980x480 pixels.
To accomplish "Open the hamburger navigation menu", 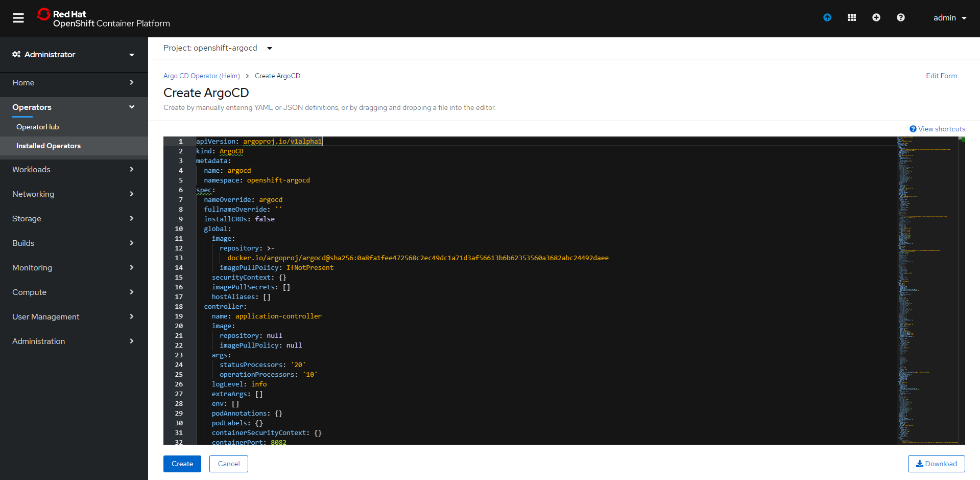I will (x=18, y=18).
